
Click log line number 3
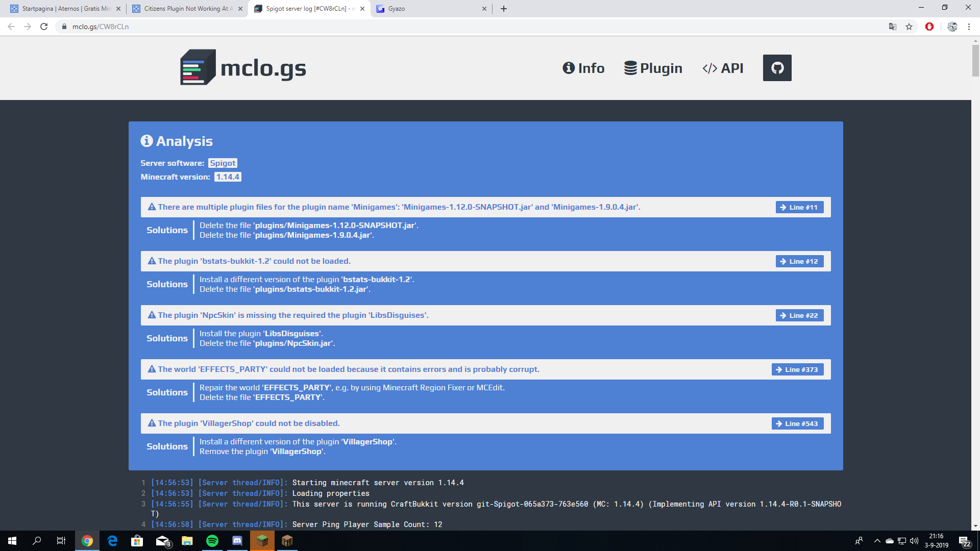pyautogui.click(x=143, y=504)
